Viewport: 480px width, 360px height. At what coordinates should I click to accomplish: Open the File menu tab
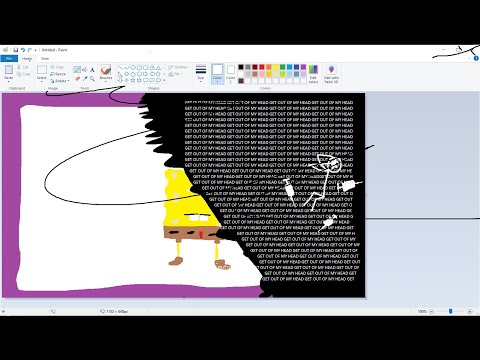point(9,59)
